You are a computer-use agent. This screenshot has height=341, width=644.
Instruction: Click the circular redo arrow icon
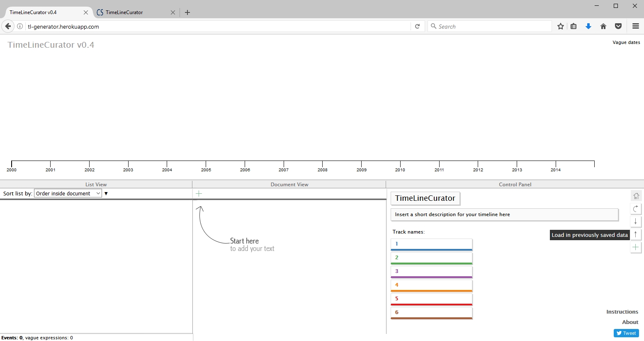point(636,209)
